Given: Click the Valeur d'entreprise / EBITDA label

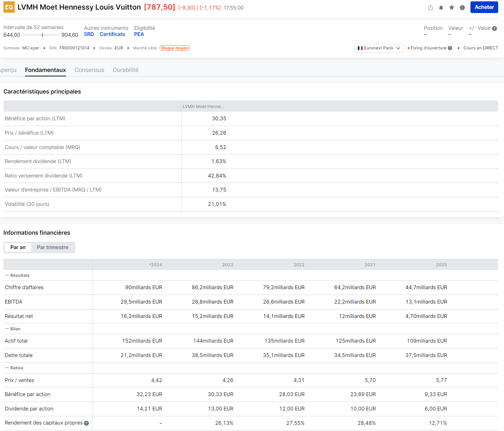Looking at the screenshot, I should coord(53,190).
